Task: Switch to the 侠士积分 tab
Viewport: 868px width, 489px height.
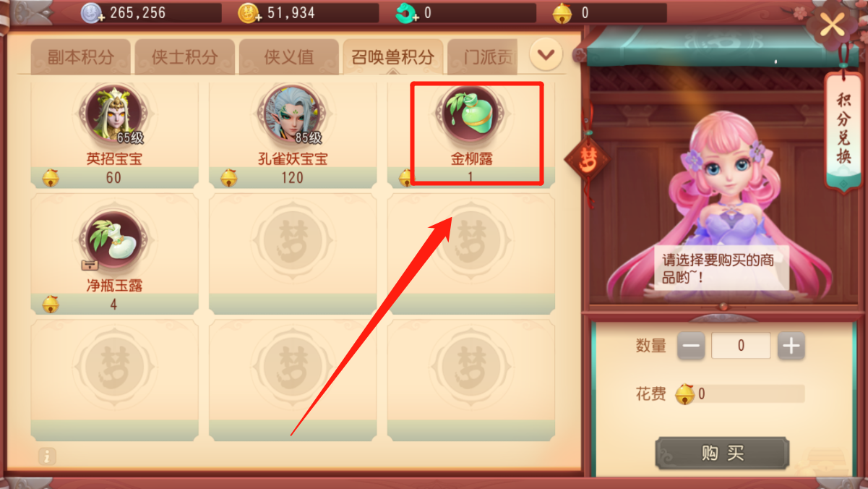Action: pyautogui.click(x=185, y=57)
